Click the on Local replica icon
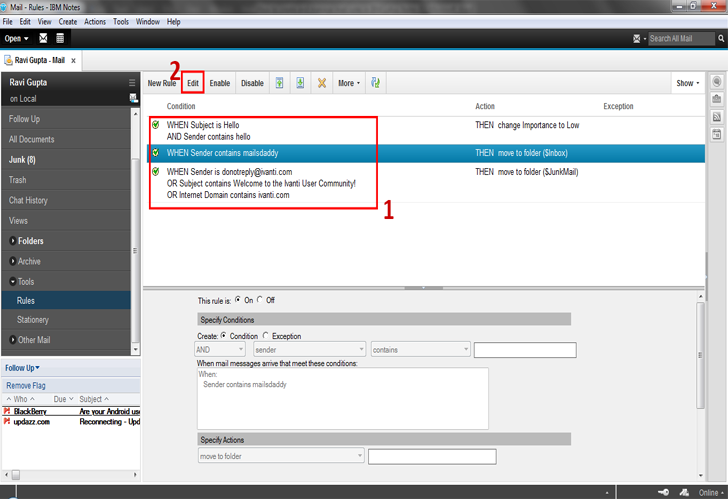Screen dimensions: 728x499 133,98
